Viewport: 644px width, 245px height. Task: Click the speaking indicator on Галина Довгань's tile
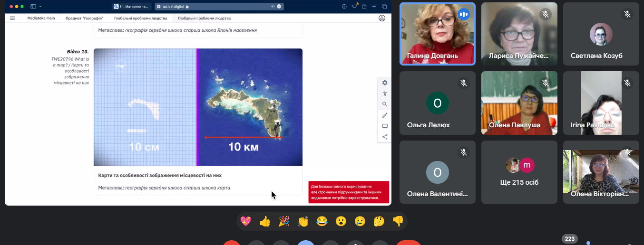463,14
